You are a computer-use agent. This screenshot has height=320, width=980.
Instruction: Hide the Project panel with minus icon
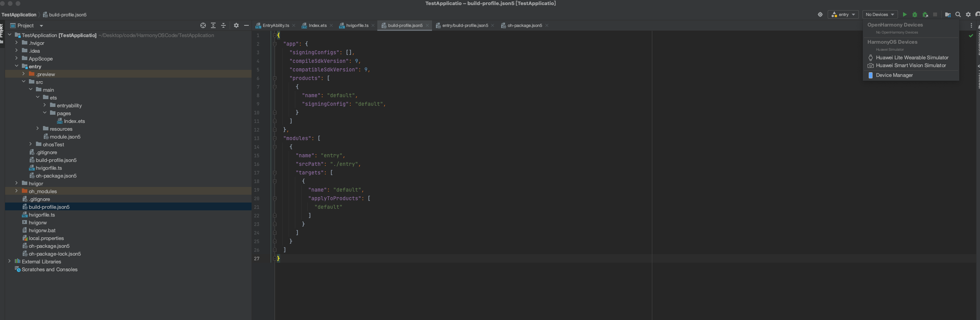point(246,25)
